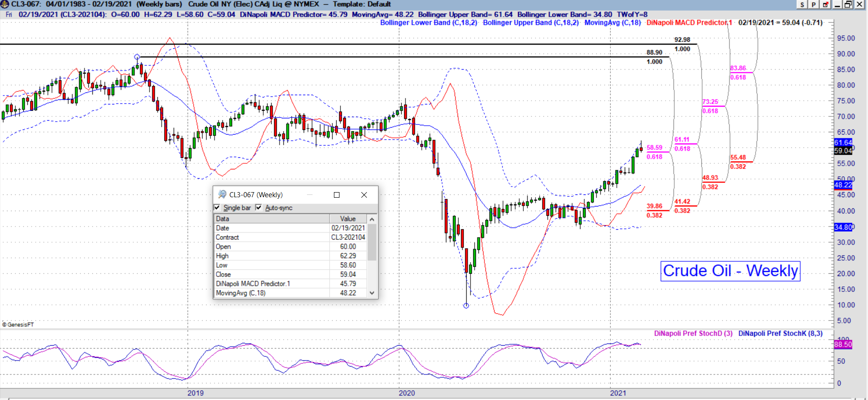The image size is (868, 400).
Task: Click the 2021 label on time axis
Action: pyautogui.click(x=618, y=393)
